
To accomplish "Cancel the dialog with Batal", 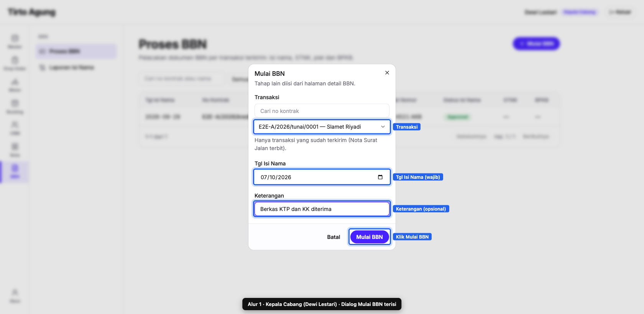I will pyautogui.click(x=333, y=237).
